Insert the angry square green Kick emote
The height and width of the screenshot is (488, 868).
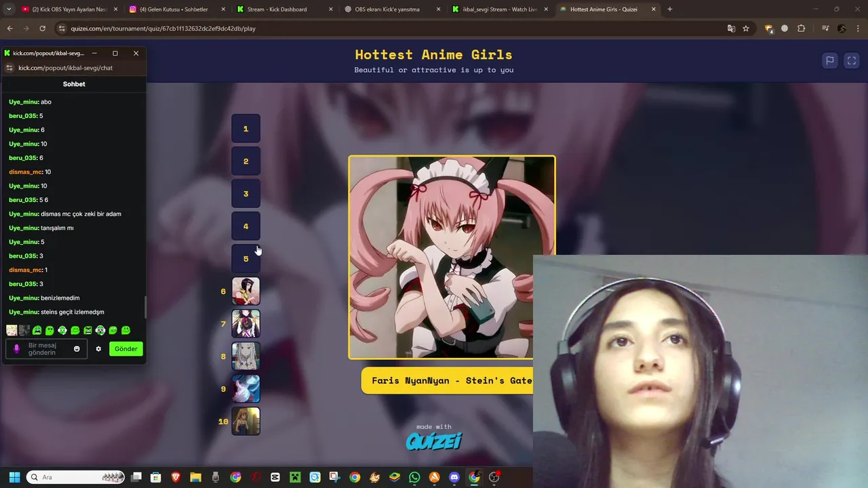(x=87, y=331)
